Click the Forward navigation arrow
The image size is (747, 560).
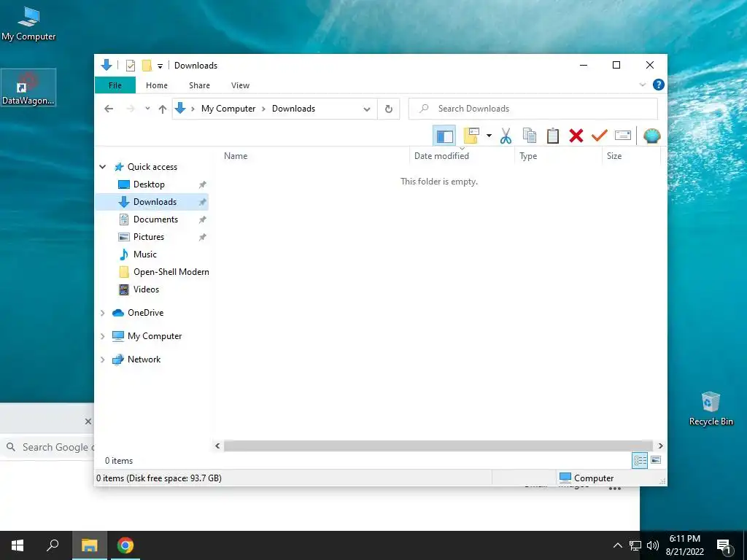pos(131,109)
